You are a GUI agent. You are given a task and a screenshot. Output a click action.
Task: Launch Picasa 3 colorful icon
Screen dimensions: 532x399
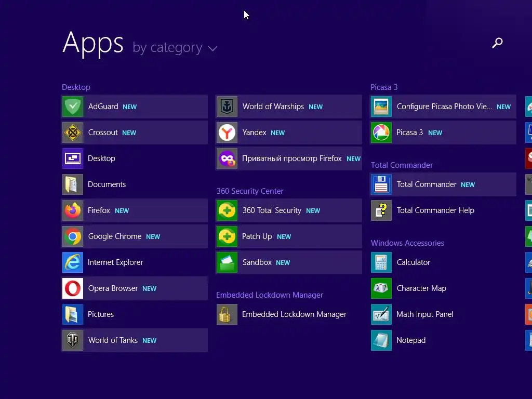coord(381,132)
